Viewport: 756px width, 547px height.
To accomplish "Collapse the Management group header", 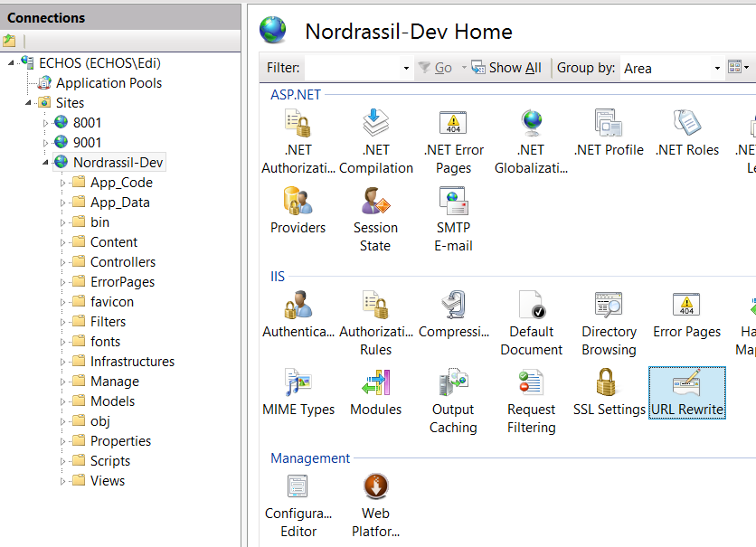I will pyautogui.click(x=310, y=457).
